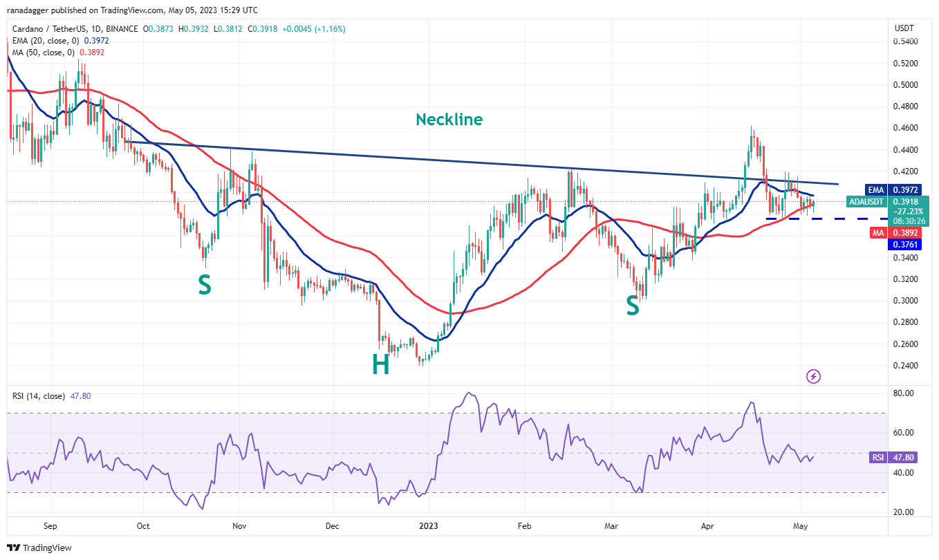
Task: Select the left S shoulder label
Action: click(x=205, y=286)
